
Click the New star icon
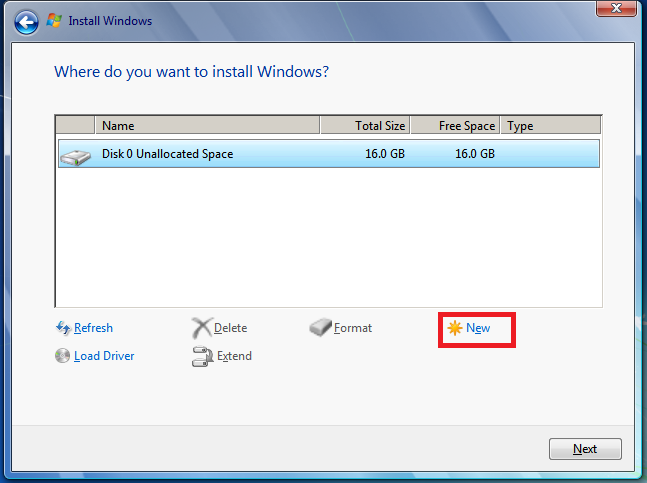click(x=455, y=328)
